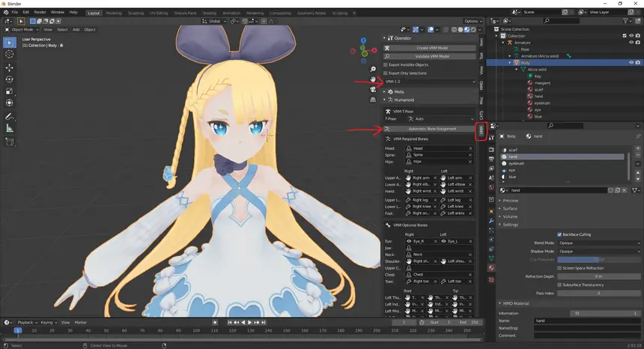Select the VRM sidebar tab
This screenshot has width=644, height=349.
coord(482,131)
